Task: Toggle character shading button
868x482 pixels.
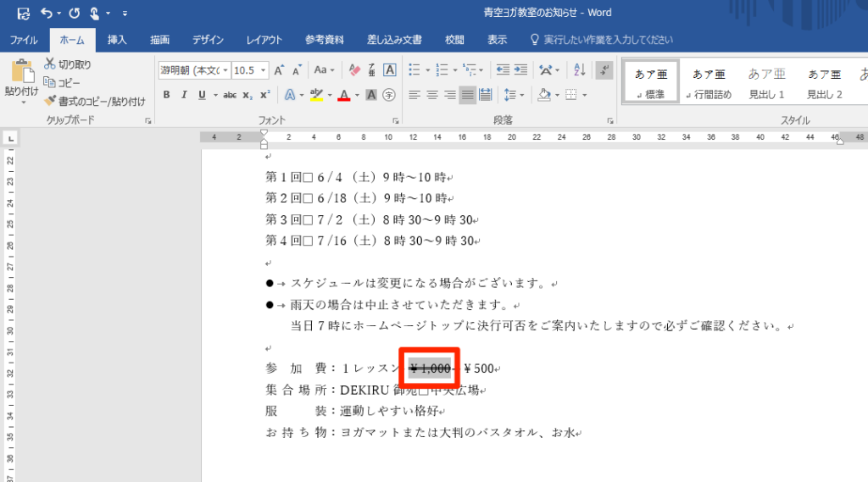Action: 371,95
